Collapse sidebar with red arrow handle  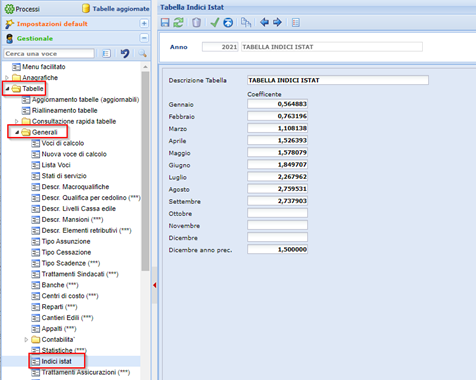[x=154, y=285]
